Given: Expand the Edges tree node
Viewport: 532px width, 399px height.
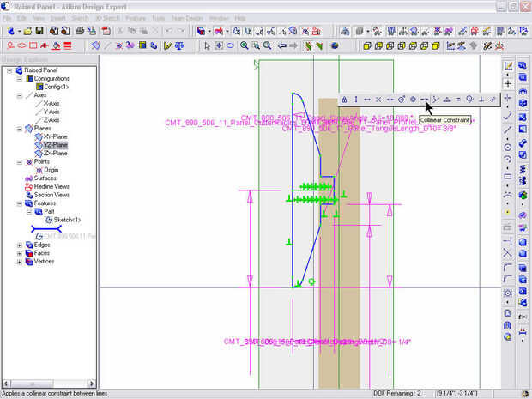Looking at the screenshot, I should 20,245.
